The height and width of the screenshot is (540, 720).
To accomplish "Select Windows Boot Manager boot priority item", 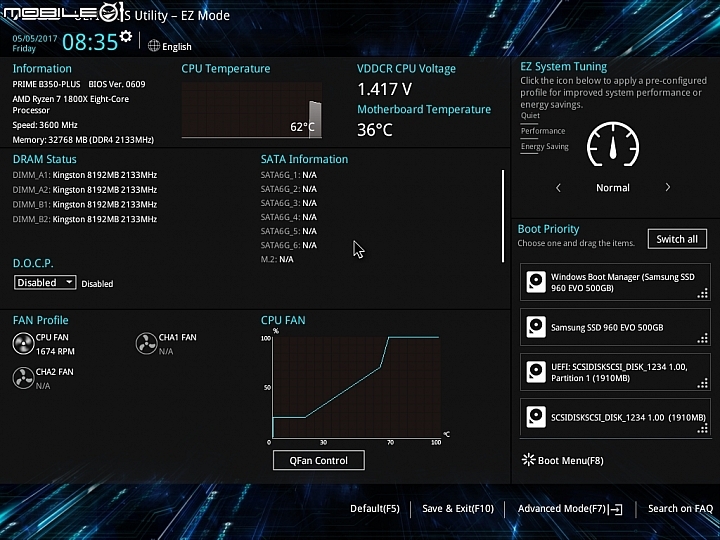I will click(615, 282).
